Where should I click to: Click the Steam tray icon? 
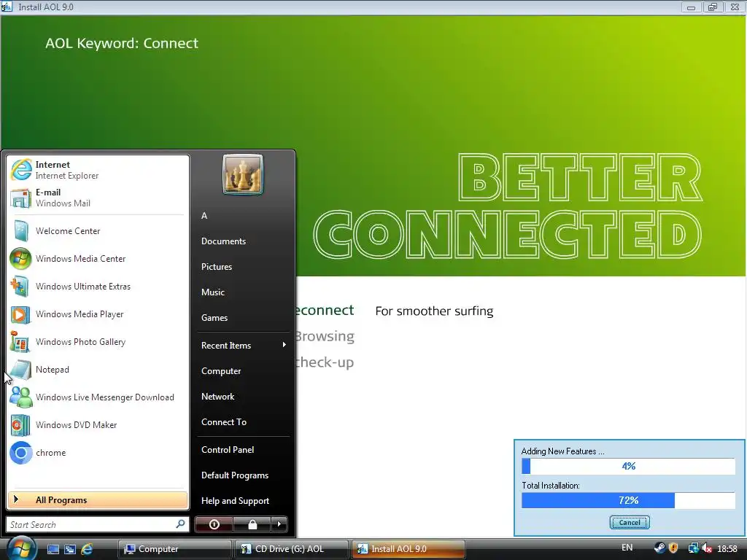pos(659,548)
